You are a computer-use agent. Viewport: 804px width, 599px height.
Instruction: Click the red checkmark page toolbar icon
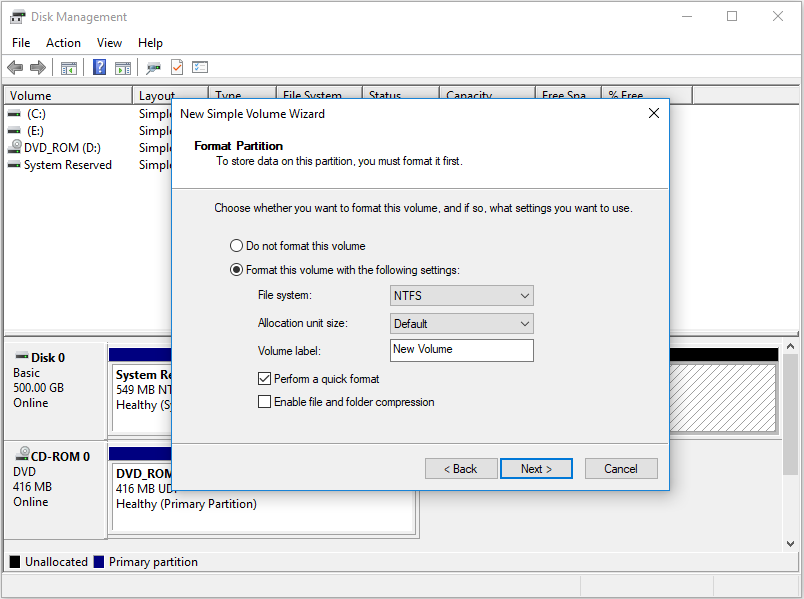point(177,68)
